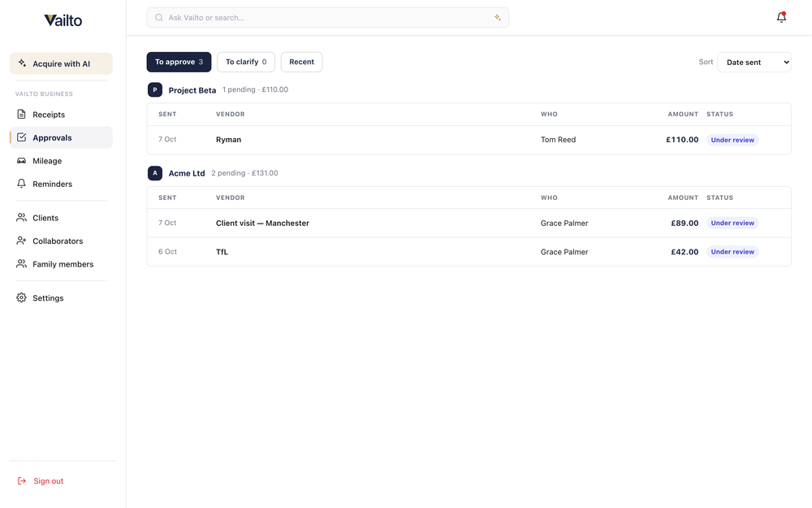Click the AI sparkle icon in search bar
This screenshot has width=812, height=508.
(498, 18)
